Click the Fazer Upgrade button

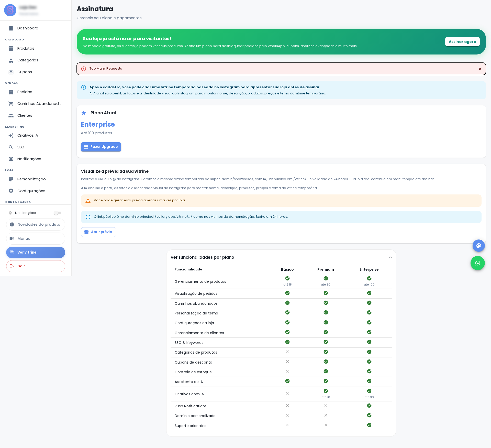point(101,147)
